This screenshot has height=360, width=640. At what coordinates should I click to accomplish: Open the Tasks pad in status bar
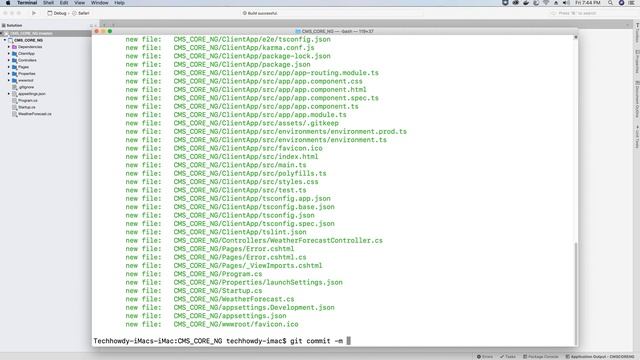[508, 357]
